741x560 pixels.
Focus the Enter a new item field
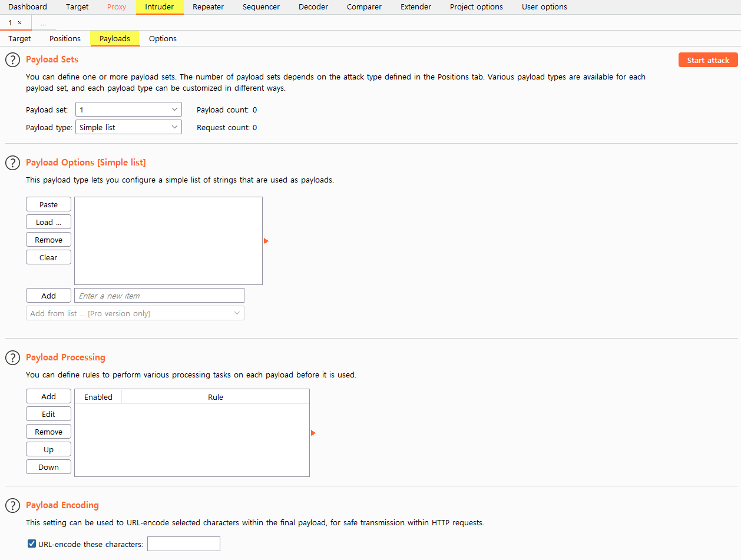tap(159, 296)
